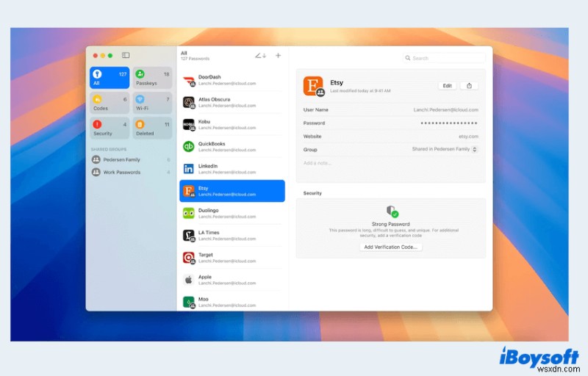Click the QuickBooks green icon
This screenshot has width=588, height=376.
[x=189, y=146]
